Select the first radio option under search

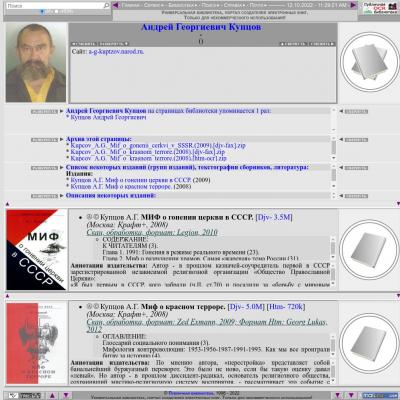[42, 12]
